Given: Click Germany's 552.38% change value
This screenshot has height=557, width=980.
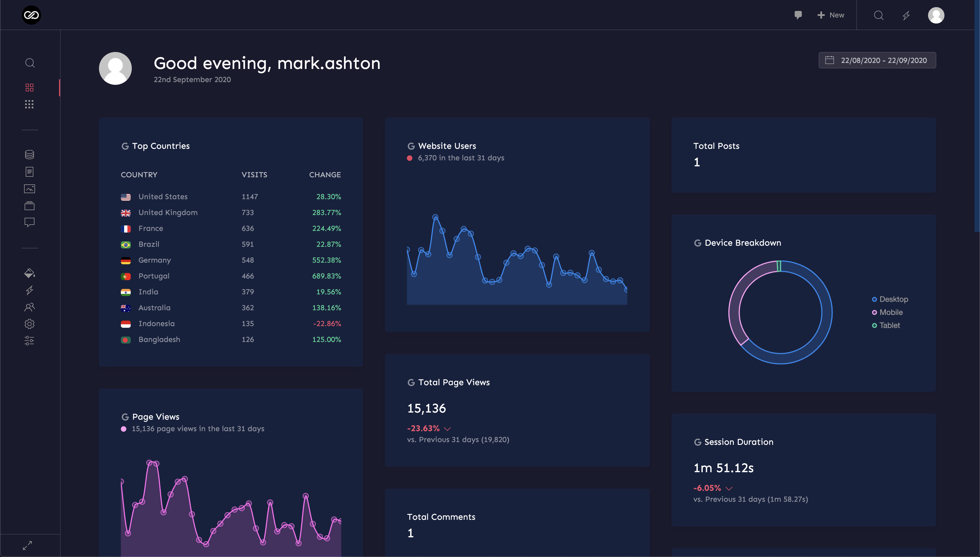Looking at the screenshot, I should click(326, 260).
